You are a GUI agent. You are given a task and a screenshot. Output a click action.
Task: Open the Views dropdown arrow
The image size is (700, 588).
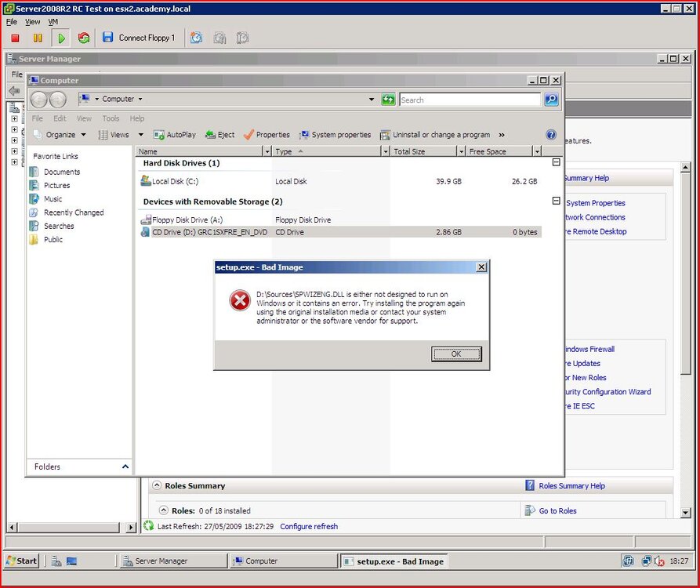point(140,135)
